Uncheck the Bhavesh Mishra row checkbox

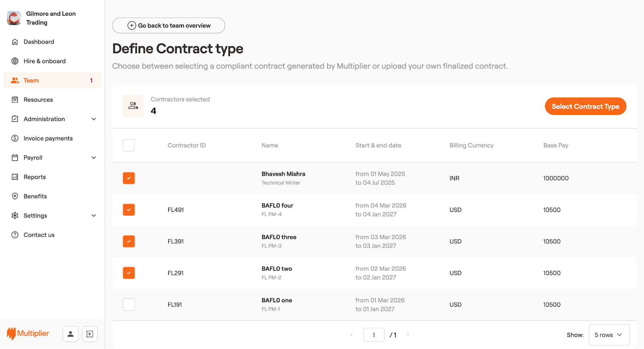click(x=129, y=178)
